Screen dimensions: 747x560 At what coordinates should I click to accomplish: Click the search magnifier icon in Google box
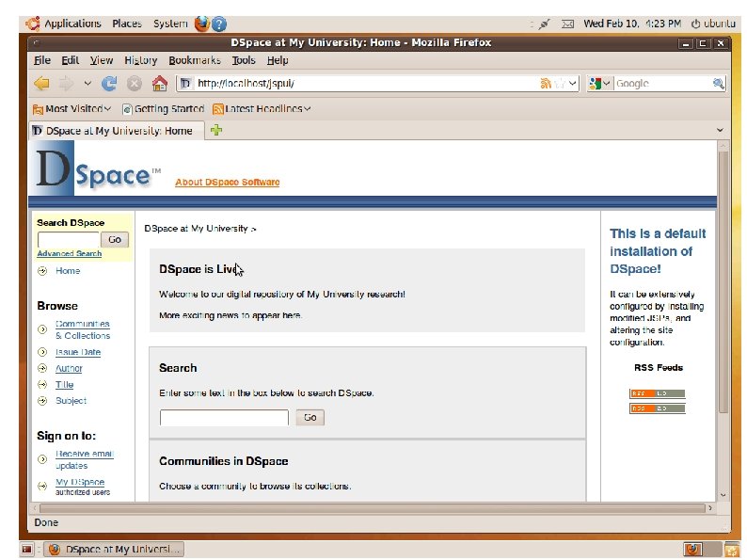[x=718, y=84]
